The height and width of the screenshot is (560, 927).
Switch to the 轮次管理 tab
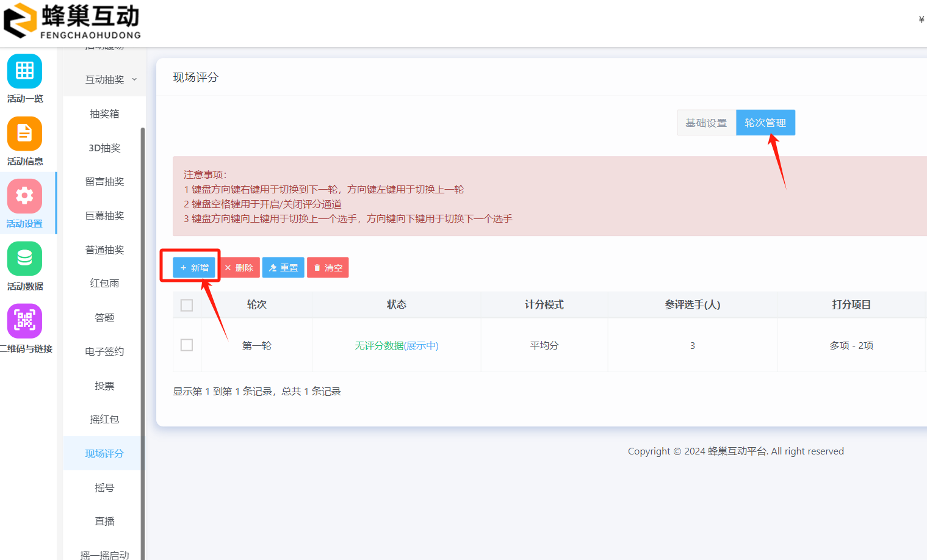(765, 123)
